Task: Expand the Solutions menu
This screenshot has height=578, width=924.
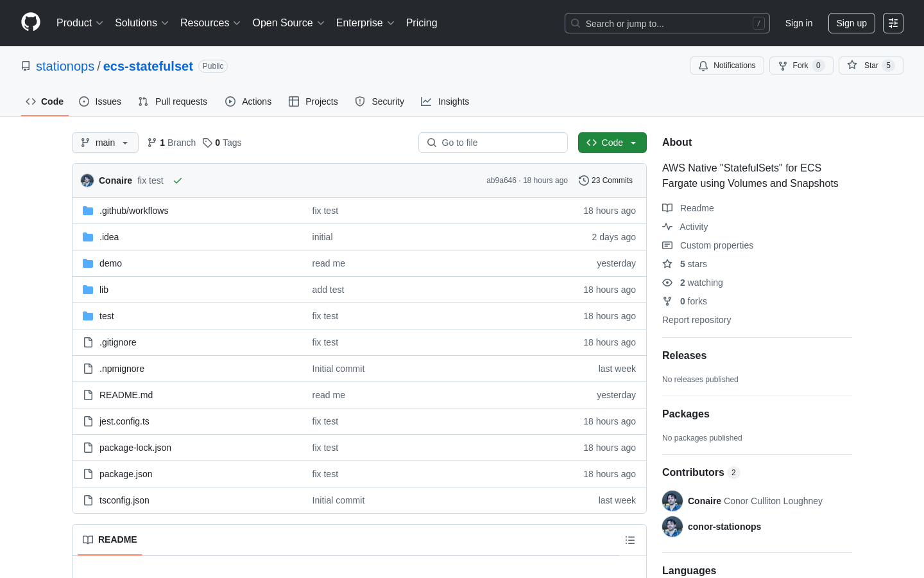Action: 142,23
